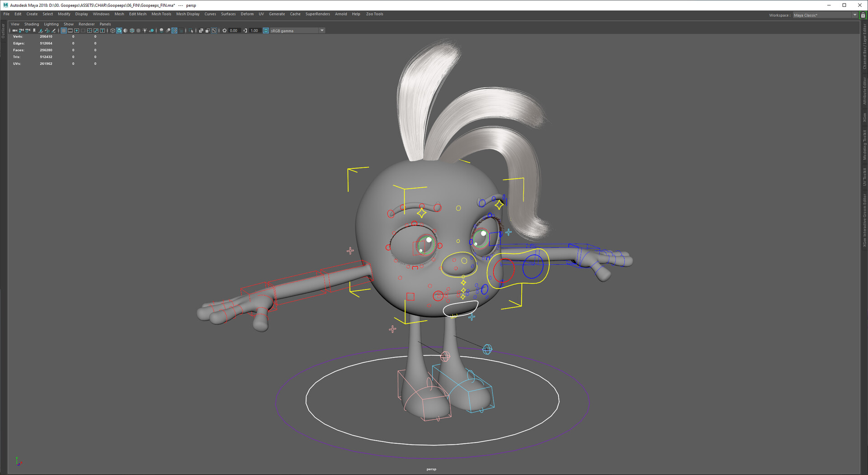This screenshot has width=868, height=475.
Task: Open Camera Attributes from panel toolbar
Action: pyautogui.click(x=28, y=30)
